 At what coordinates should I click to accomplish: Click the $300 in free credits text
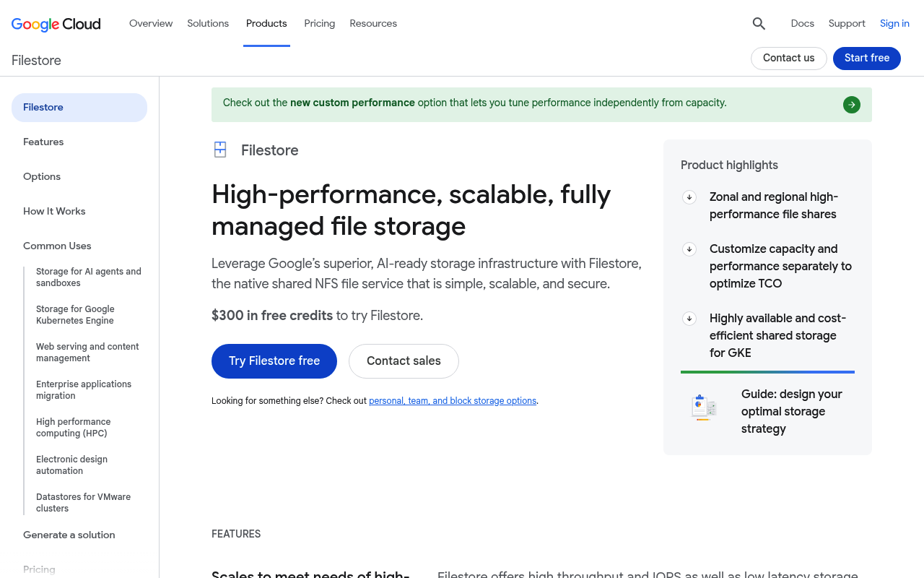pyautogui.click(x=272, y=316)
